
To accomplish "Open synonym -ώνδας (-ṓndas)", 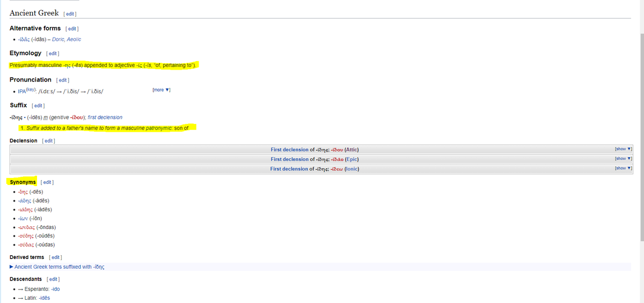I will point(26,227).
